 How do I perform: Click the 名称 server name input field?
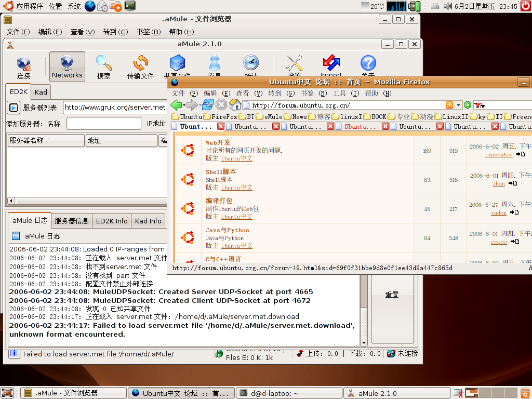104,123
